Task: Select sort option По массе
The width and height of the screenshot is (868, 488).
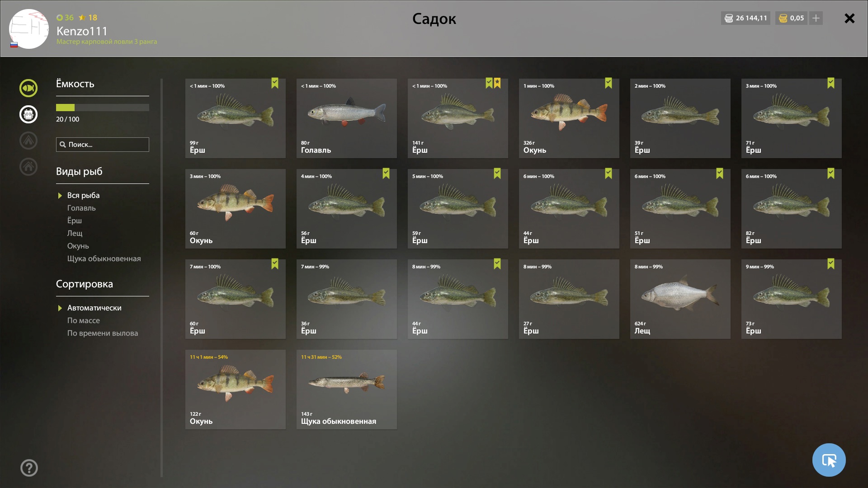Action: (84, 320)
